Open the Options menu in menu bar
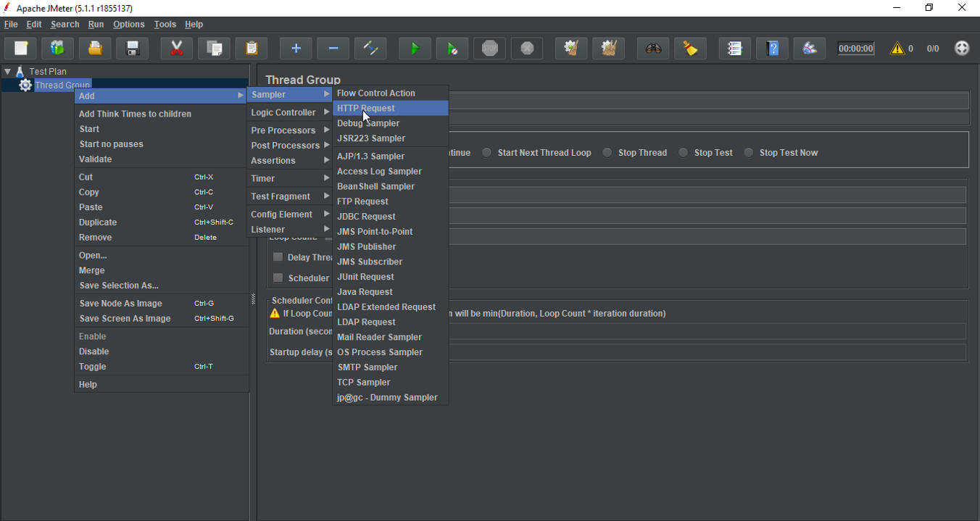Image resolution: width=980 pixels, height=521 pixels. click(128, 24)
